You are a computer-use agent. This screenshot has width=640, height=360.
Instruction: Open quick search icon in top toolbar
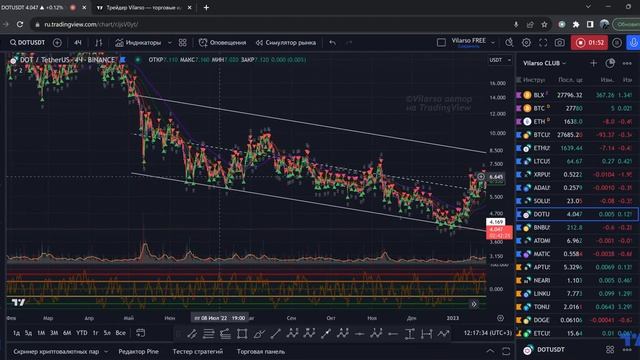pyautogui.click(x=509, y=42)
